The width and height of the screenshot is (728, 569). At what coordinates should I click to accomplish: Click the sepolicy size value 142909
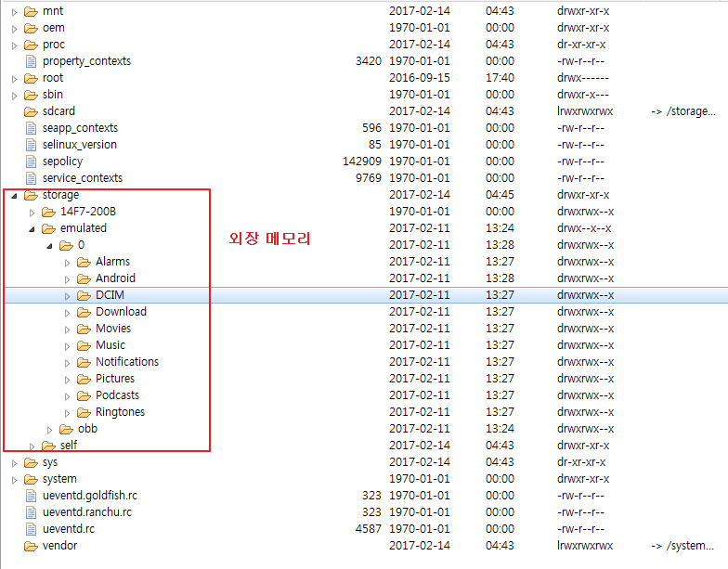(362, 162)
